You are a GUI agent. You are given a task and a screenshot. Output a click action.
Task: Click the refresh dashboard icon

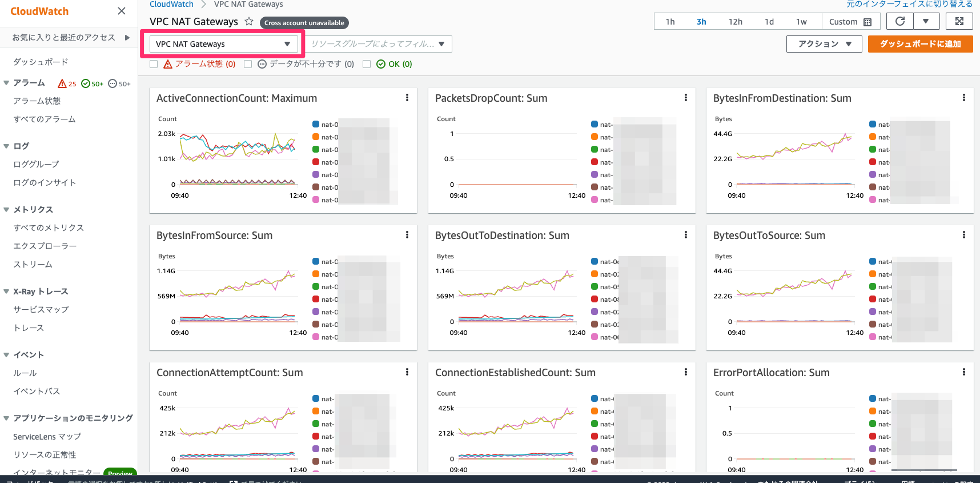click(900, 21)
